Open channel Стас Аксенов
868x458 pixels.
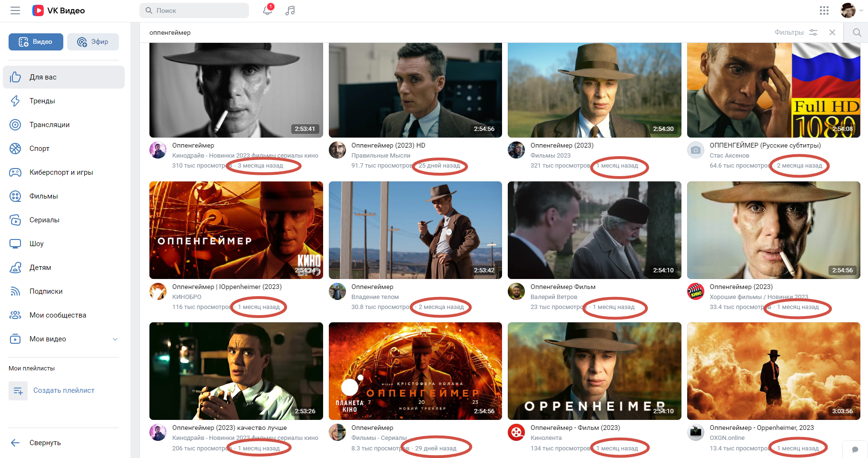(730, 155)
